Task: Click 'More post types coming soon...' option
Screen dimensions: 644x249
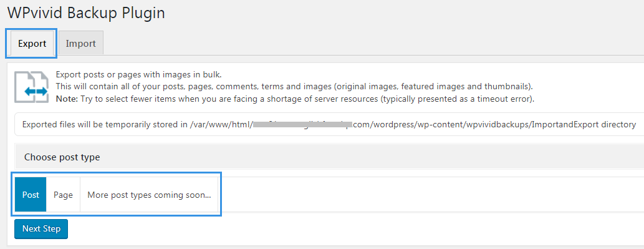Action: pyautogui.click(x=149, y=195)
